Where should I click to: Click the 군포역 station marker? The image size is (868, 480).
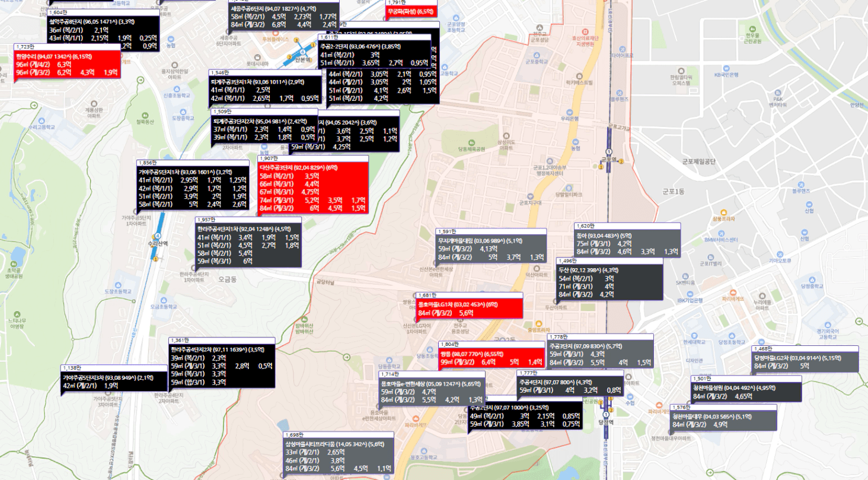click(x=608, y=152)
